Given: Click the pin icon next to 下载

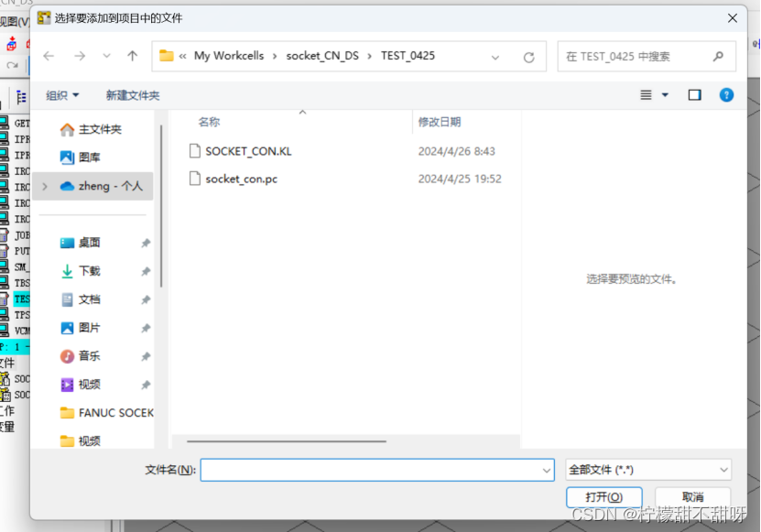Looking at the screenshot, I should click(x=146, y=271).
